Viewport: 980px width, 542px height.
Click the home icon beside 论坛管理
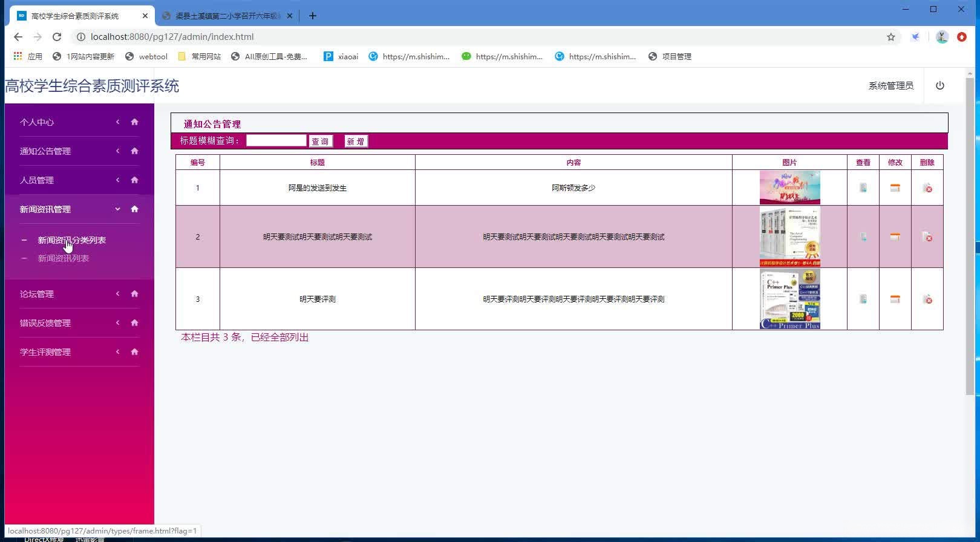(x=134, y=293)
